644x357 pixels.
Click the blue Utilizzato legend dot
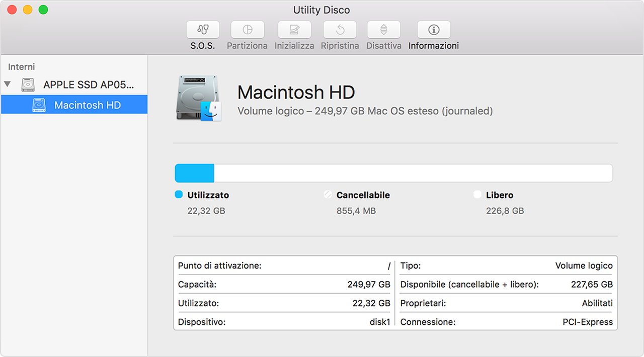coord(179,195)
